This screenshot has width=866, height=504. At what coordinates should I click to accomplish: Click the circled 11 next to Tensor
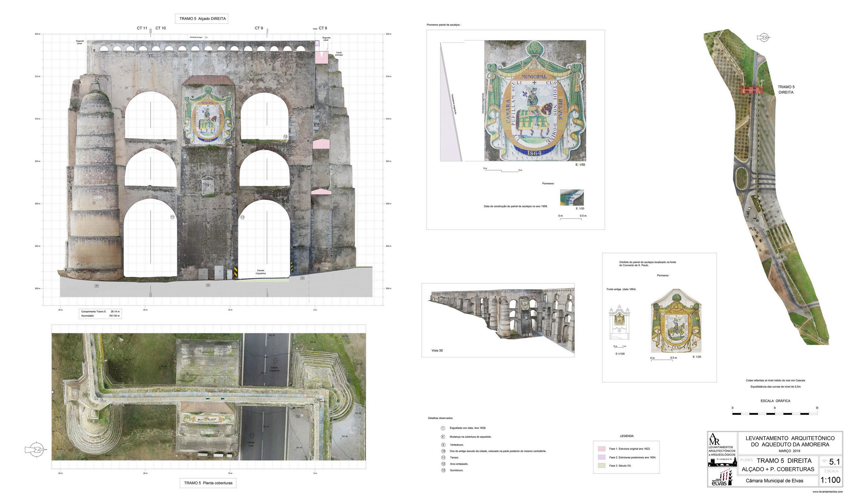[x=443, y=457]
